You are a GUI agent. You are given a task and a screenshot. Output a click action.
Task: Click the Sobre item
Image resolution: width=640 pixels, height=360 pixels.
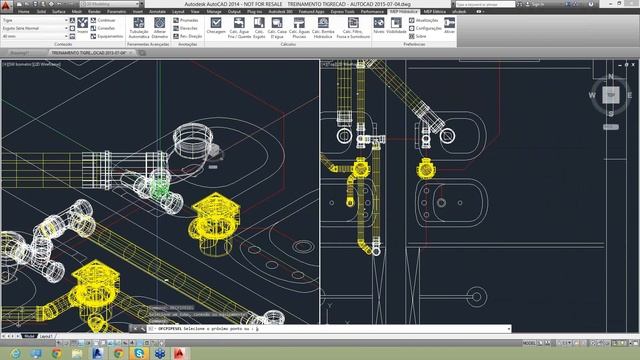[418, 36]
